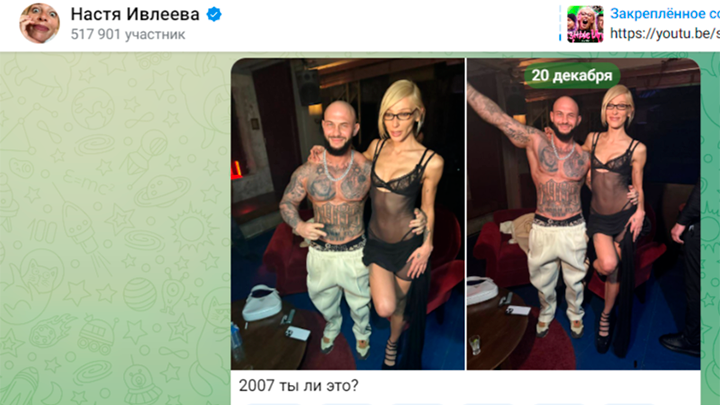Click empty area of the chat header bar
The height and width of the screenshot is (405, 720).
coord(377,25)
